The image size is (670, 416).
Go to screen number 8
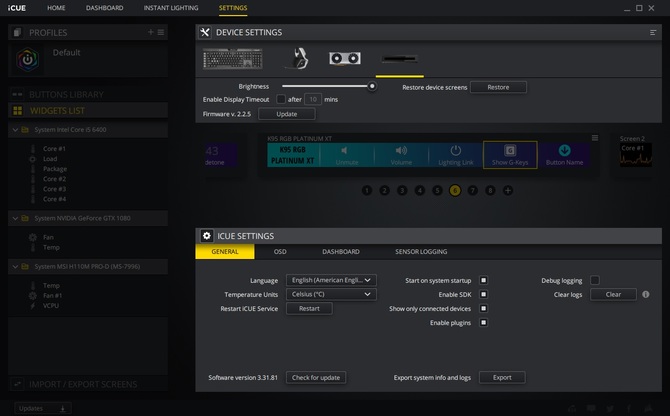(490, 190)
